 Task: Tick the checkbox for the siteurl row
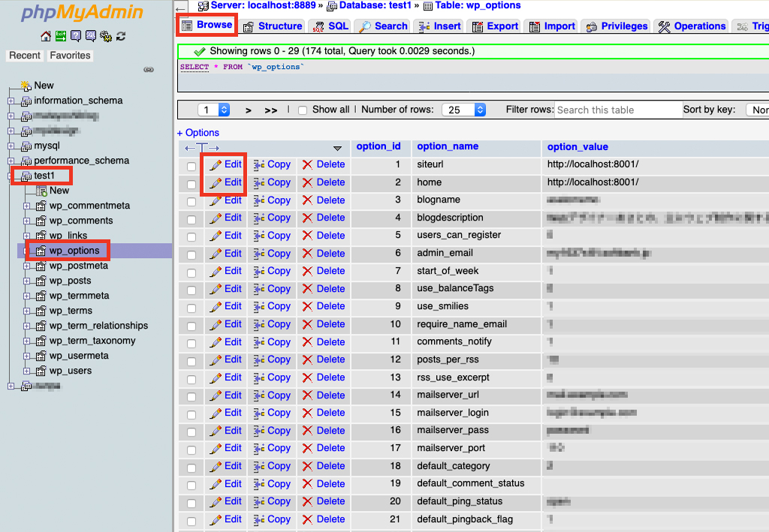191,166
